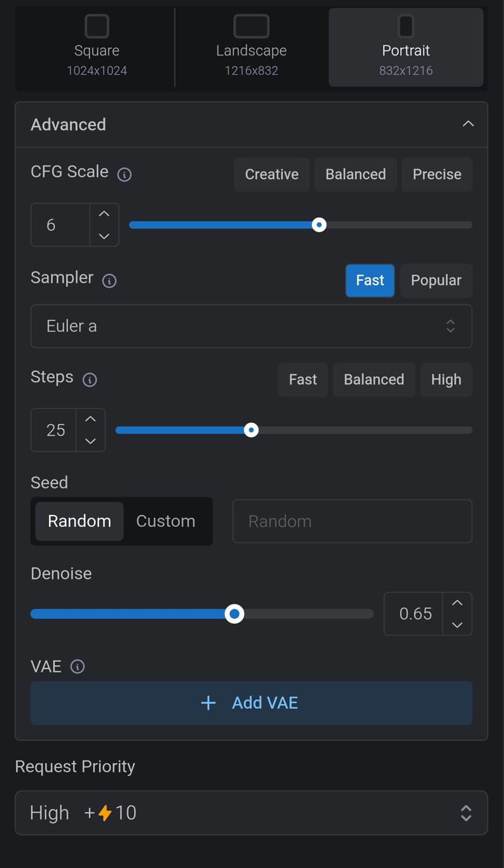504x868 pixels.
Task: Choose the Popular sampler preset
Action: click(436, 280)
